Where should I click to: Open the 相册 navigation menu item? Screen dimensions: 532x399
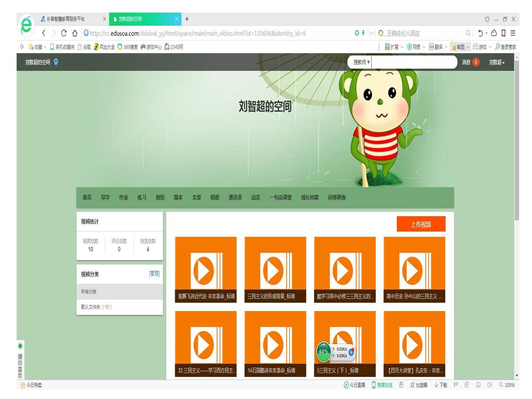[215, 197]
